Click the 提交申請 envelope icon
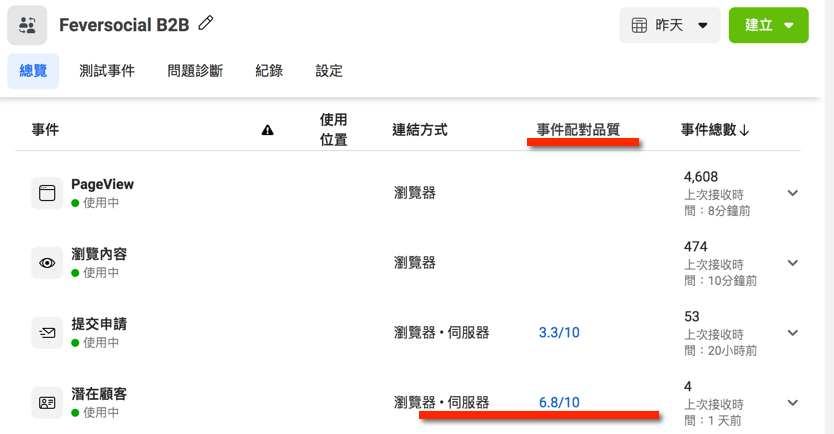 [47, 333]
